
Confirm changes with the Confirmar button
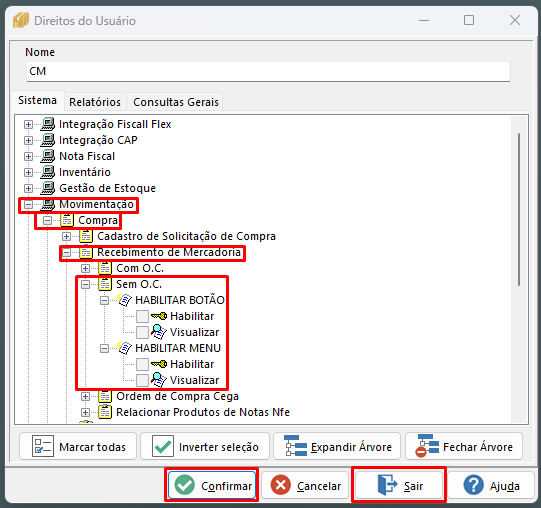coord(212,485)
